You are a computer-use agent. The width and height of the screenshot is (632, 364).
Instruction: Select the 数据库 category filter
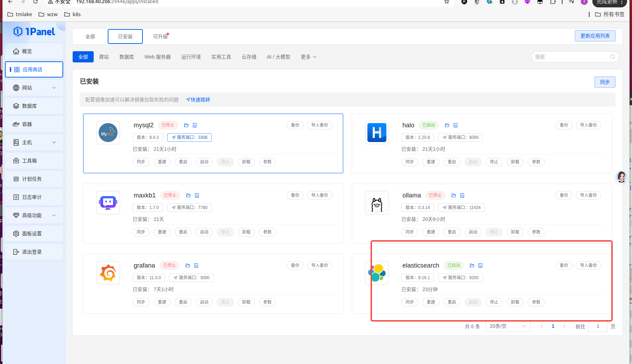point(126,57)
